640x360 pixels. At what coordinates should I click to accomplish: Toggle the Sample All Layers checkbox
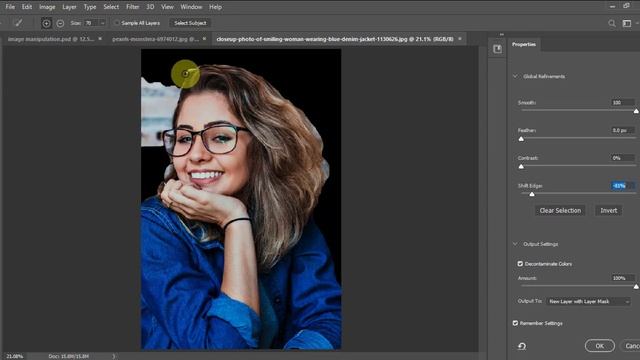point(117,23)
